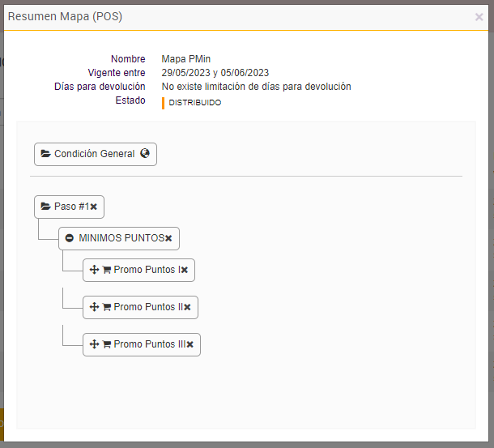Remove Promo Puntos I using X

pyautogui.click(x=184, y=270)
